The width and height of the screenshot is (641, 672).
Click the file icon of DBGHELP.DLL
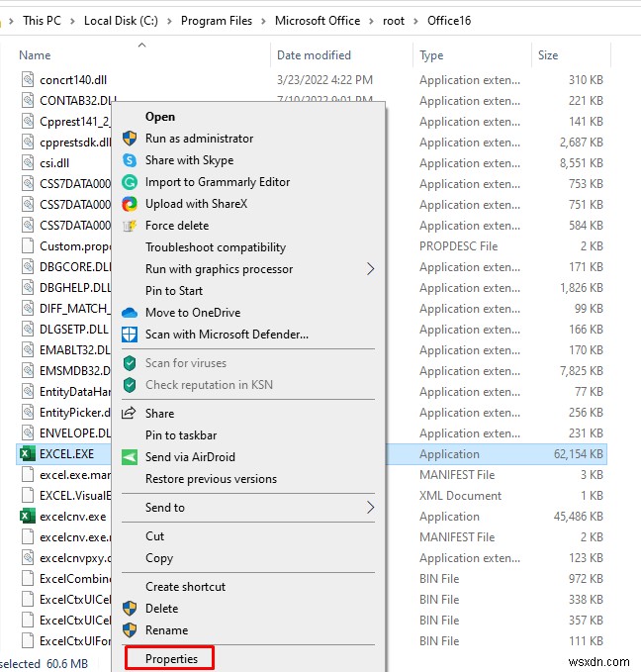point(28,288)
